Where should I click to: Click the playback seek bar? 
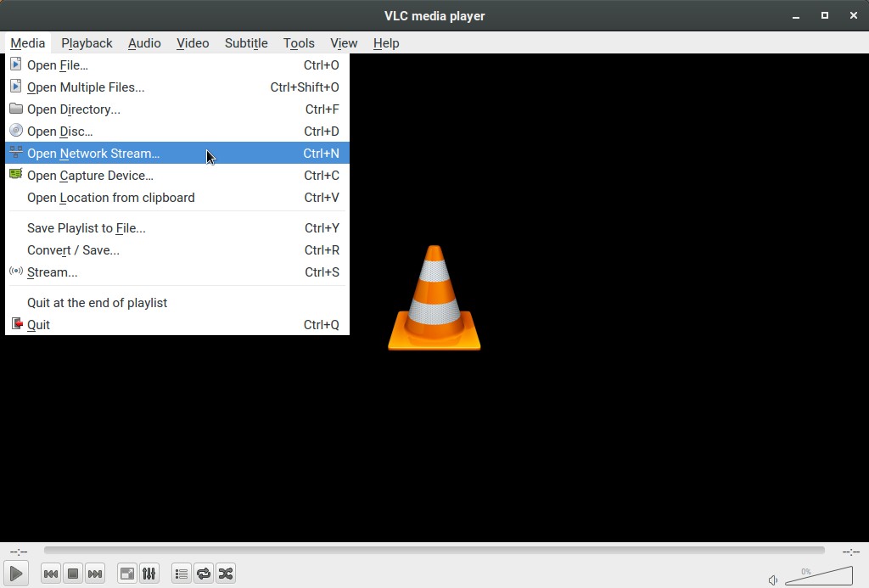tap(434, 551)
